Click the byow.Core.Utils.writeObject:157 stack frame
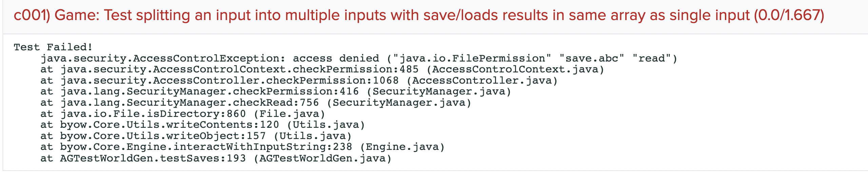The width and height of the screenshot is (868, 172). click(163, 136)
